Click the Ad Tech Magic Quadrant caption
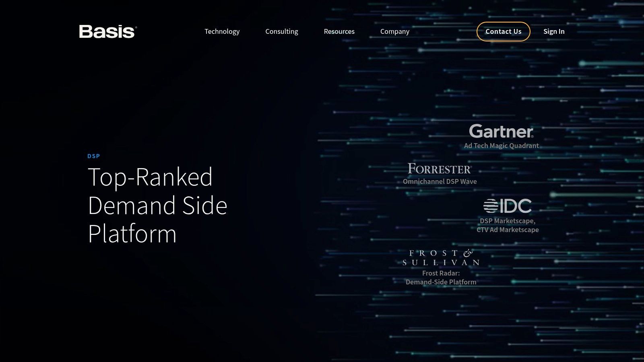This screenshot has height=362, width=644. 502,146
